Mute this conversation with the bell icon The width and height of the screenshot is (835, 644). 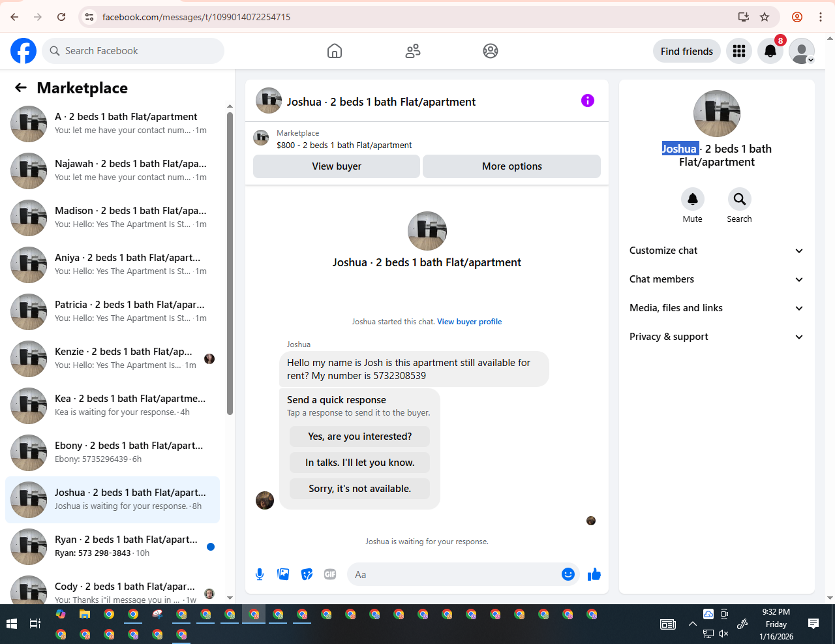[x=693, y=199]
